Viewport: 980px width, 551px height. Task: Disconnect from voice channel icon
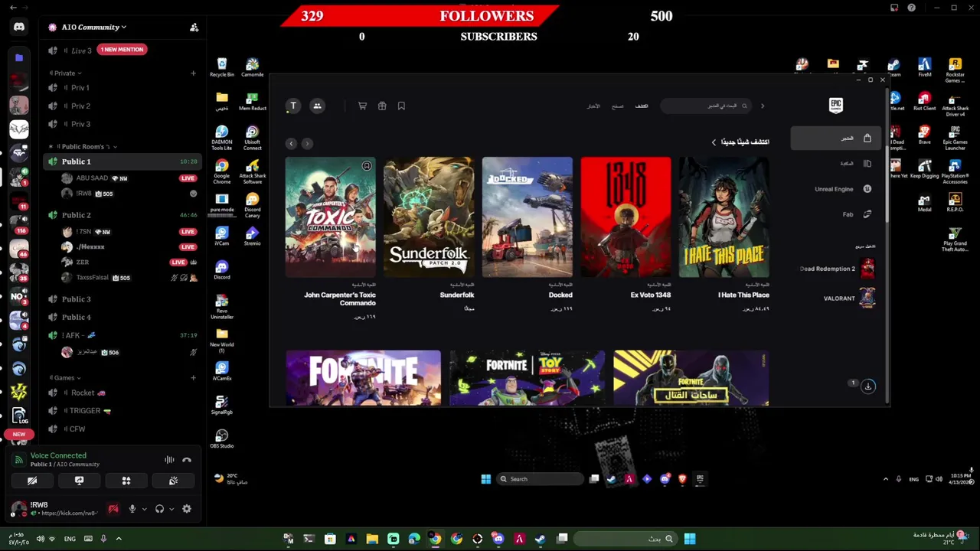coord(187,460)
